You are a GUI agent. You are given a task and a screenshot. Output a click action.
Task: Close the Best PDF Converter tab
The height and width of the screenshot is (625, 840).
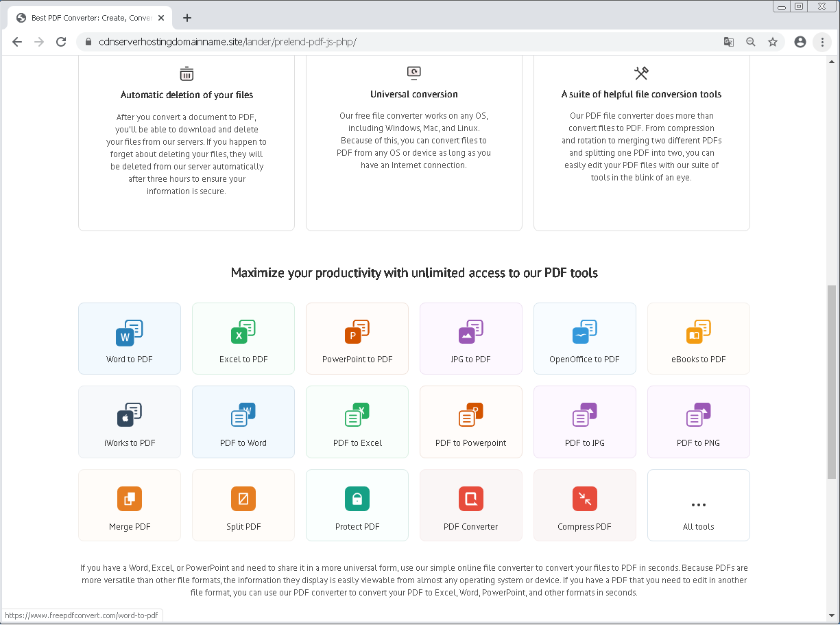click(x=162, y=18)
